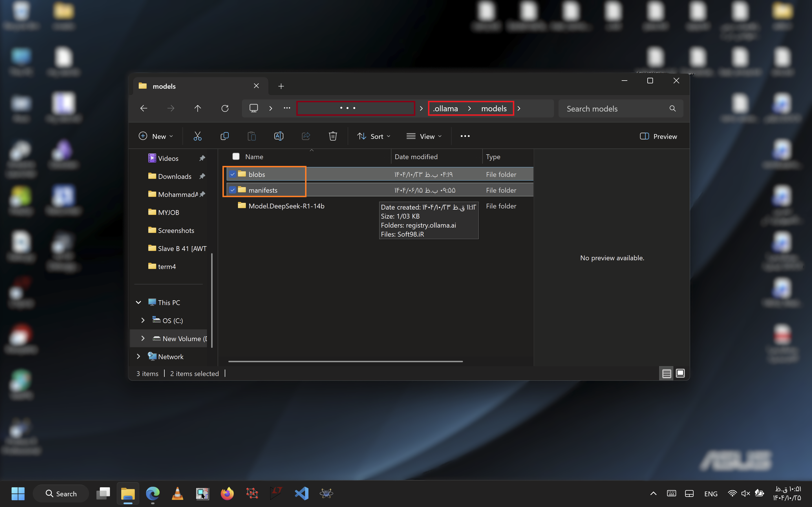Click the Delete toolbar icon
Image resolution: width=812 pixels, height=507 pixels.
click(332, 136)
